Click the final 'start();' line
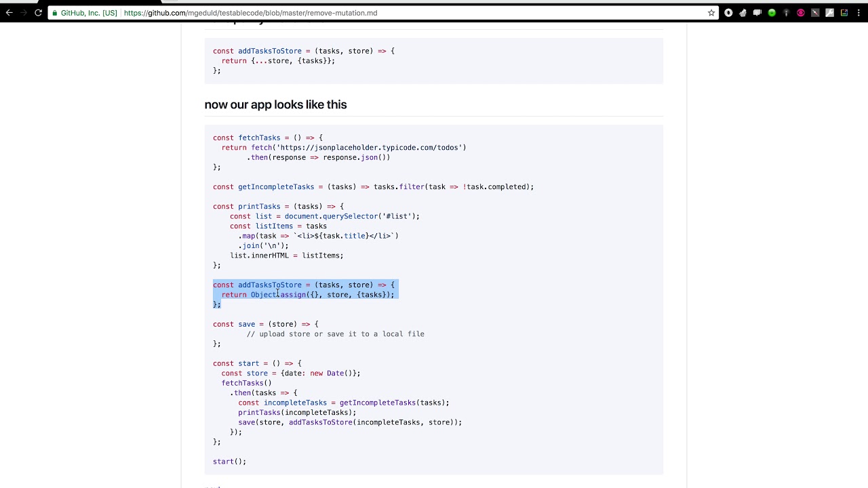This screenshot has width=868, height=488. pyautogui.click(x=229, y=462)
